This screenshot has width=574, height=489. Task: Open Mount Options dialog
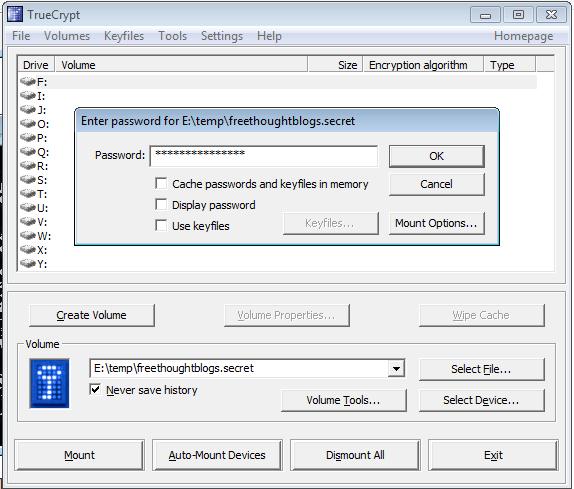click(x=437, y=223)
